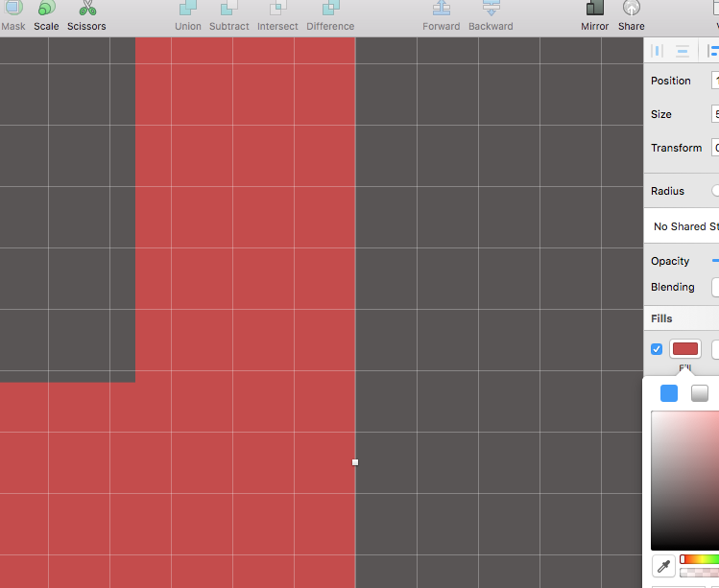Pick a color with the eyedropper
This screenshot has height=588, width=719.
pos(663,566)
